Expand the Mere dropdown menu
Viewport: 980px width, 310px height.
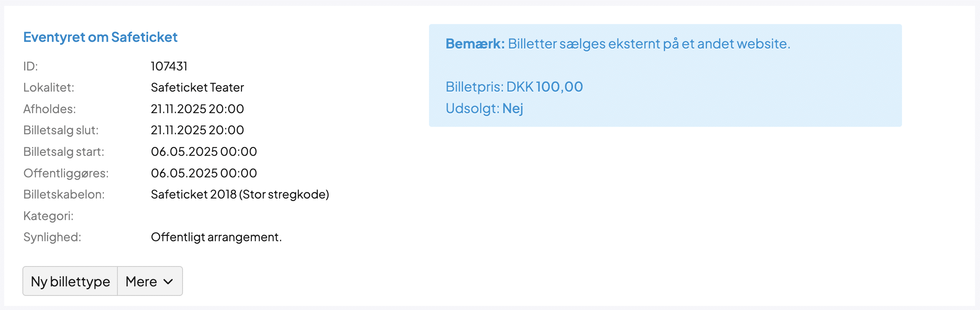149,281
